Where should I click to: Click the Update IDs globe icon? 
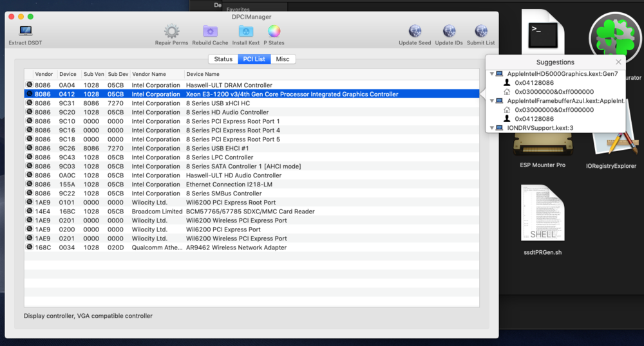pyautogui.click(x=449, y=31)
